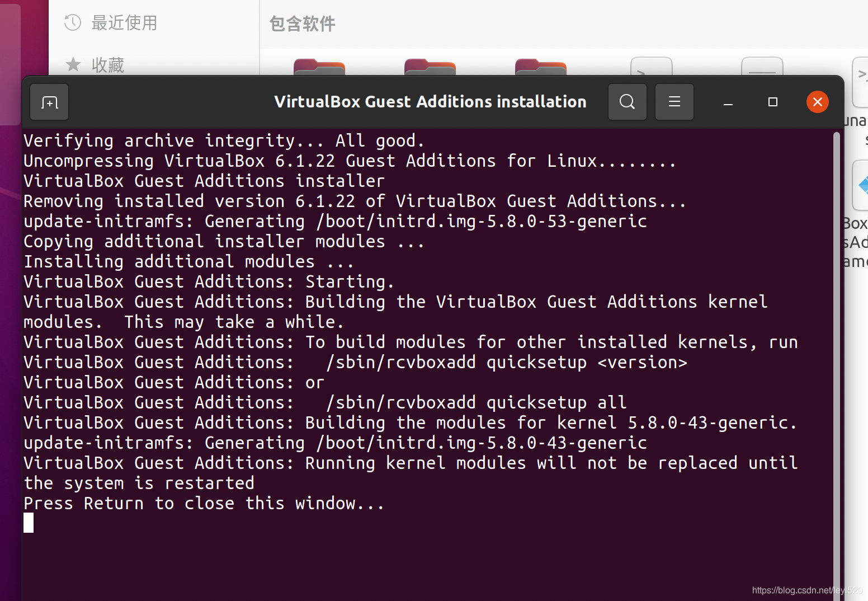Click the clock icon beside 最近使用
Image resolution: width=868 pixels, height=601 pixels.
pyautogui.click(x=73, y=23)
